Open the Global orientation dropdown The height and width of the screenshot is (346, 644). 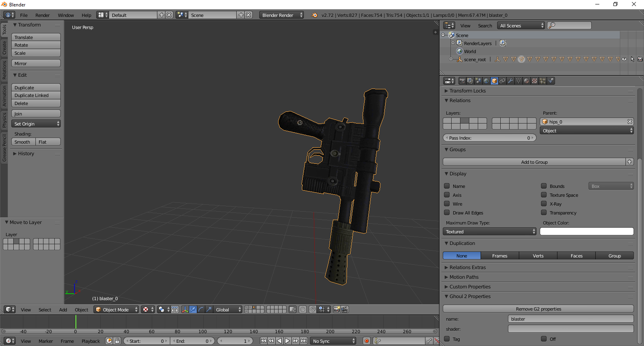click(x=228, y=309)
